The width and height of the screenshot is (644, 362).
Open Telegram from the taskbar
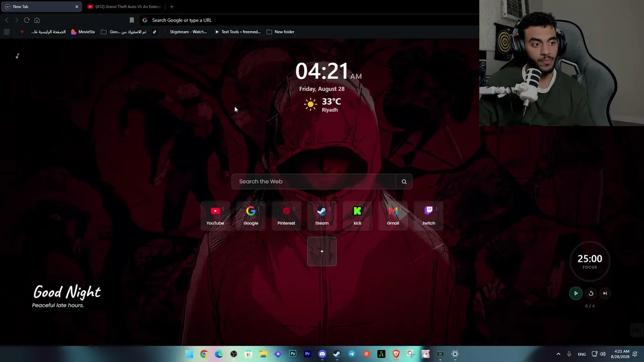(x=352, y=354)
